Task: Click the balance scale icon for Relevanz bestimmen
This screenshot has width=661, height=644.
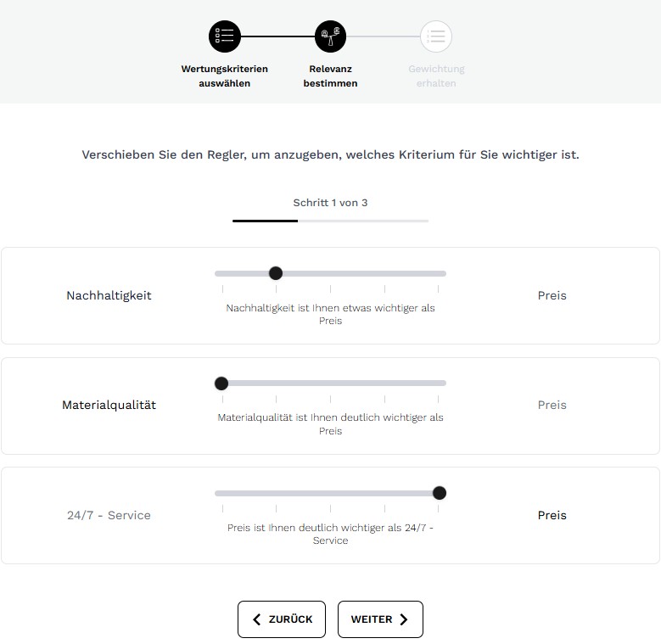Action: click(330, 36)
